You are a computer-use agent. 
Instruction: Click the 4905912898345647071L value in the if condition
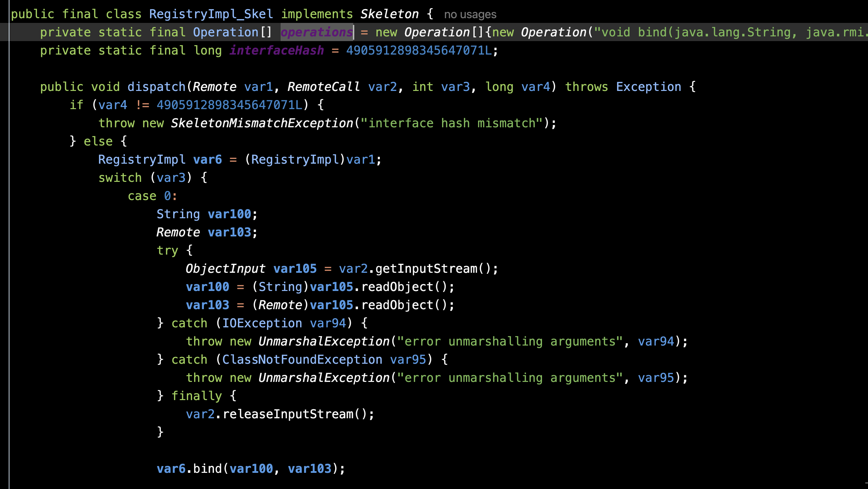coord(229,105)
